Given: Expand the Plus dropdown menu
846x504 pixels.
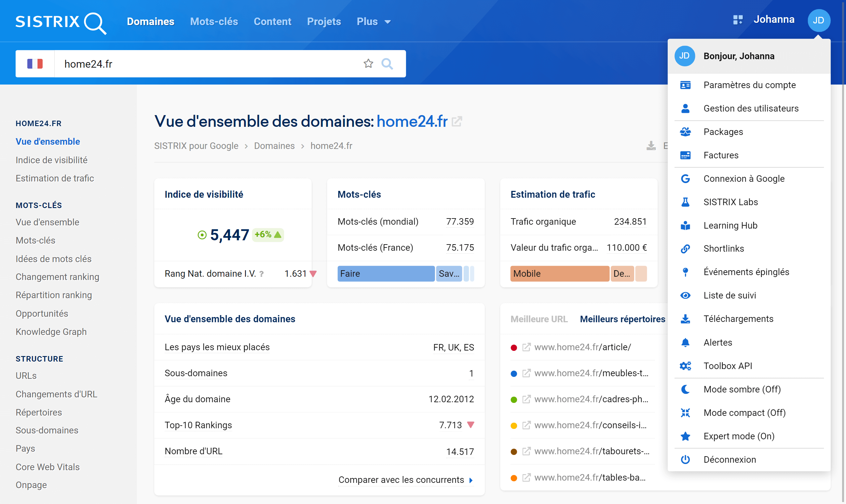Looking at the screenshot, I should pos(374,21).
